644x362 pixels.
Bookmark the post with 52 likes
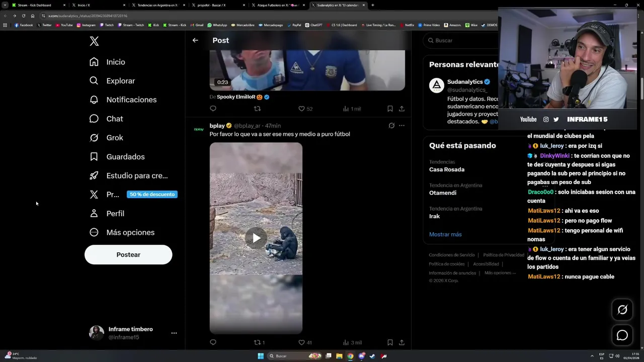coord(390,109)
